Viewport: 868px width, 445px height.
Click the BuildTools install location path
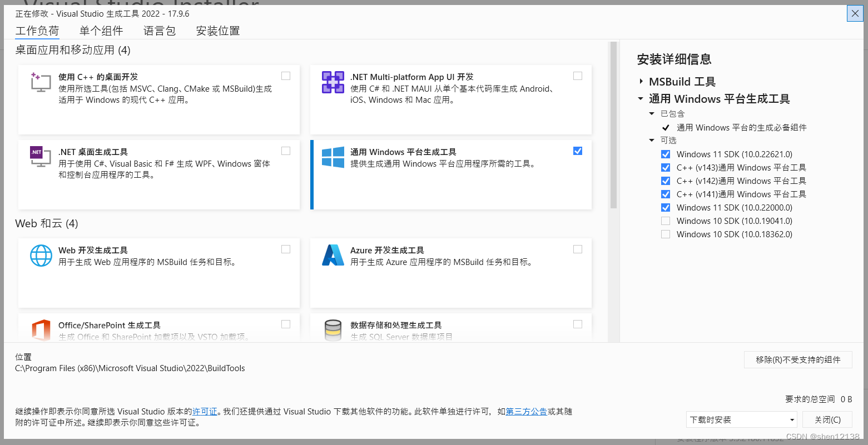tap(130, 368)
